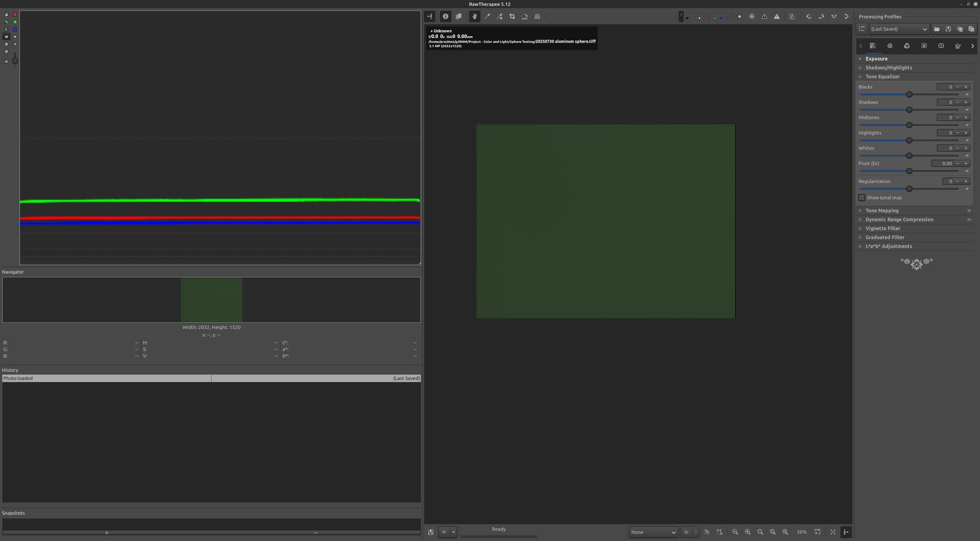Open the perspective correction grid tool
The height and width of the screenshot is (541, 980).
click(537, 17)
